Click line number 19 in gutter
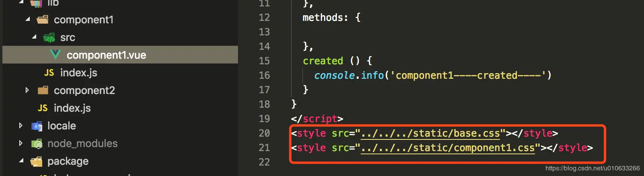This screenshot has width=644, height=176. point(264,119)
